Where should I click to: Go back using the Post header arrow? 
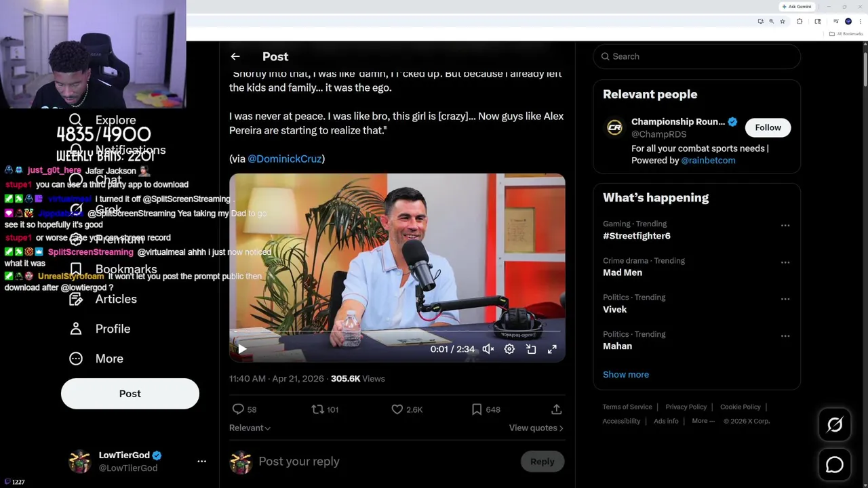coord(235,57)
